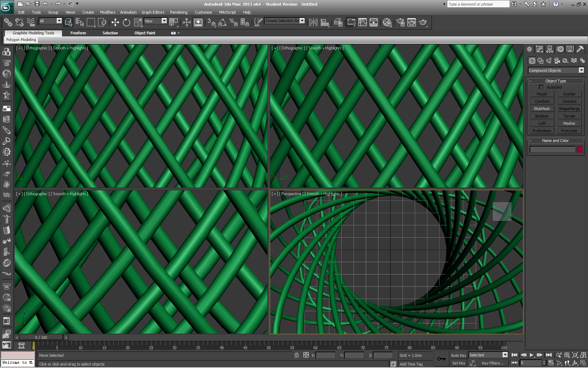This screenshot has height=368, width=588.
Task: Toggle Percent Snap
Action: [x=233, y=22]
